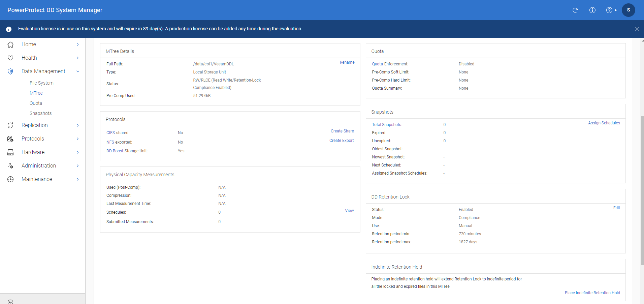The width and height of the screenshot is (644, 304).
Task: Open the File System submenu item
Action: [41, 83]
